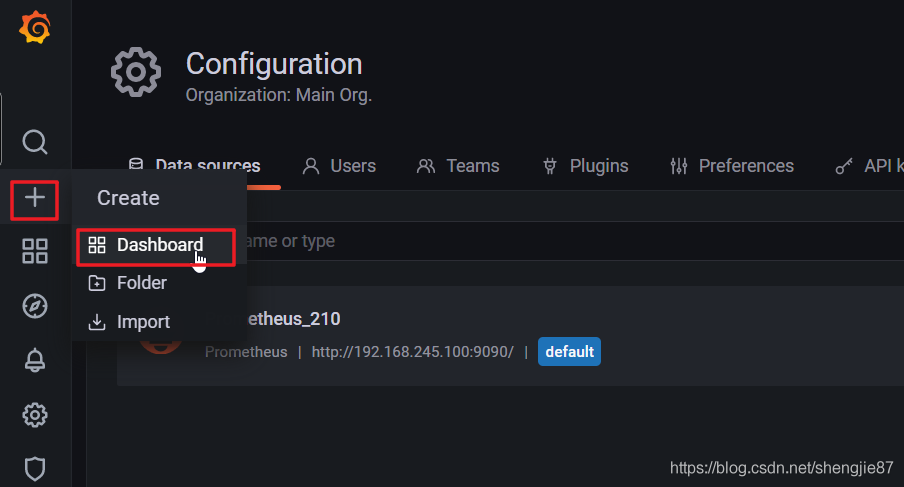Click the plus Create icon
The image size is (904, 487).
click(35, 198)
